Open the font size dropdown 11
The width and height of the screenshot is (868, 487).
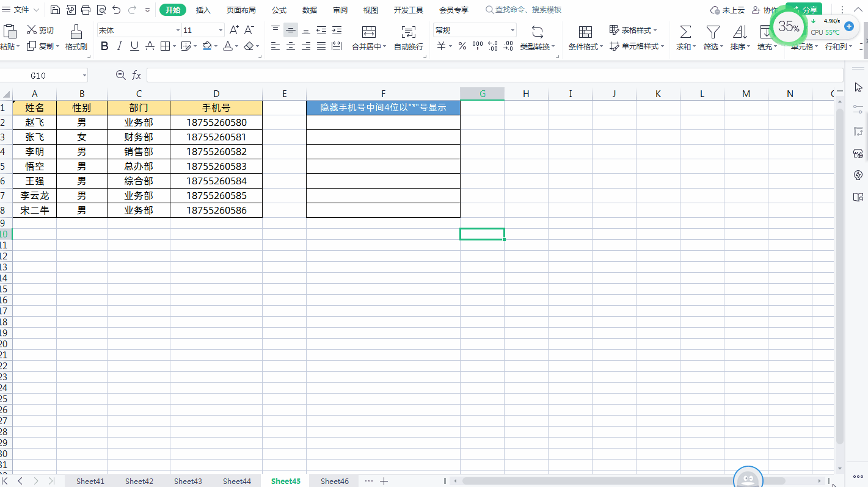[x=221, y=30]
